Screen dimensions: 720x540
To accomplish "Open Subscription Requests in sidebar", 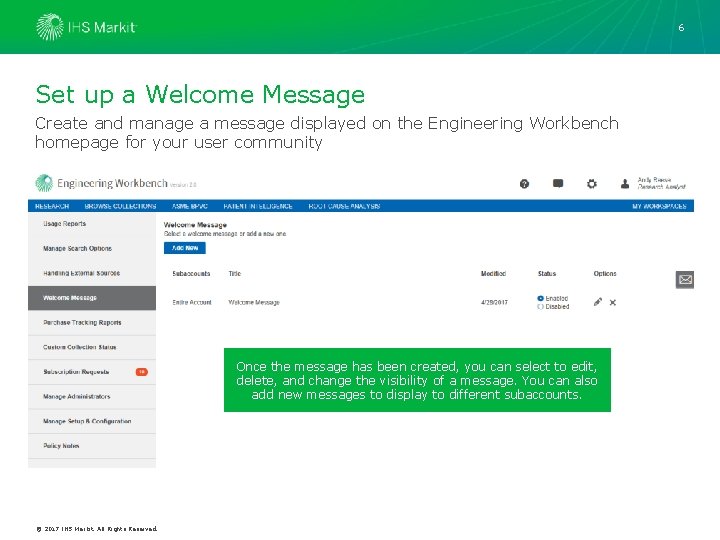I will click(x=92, y=372).
